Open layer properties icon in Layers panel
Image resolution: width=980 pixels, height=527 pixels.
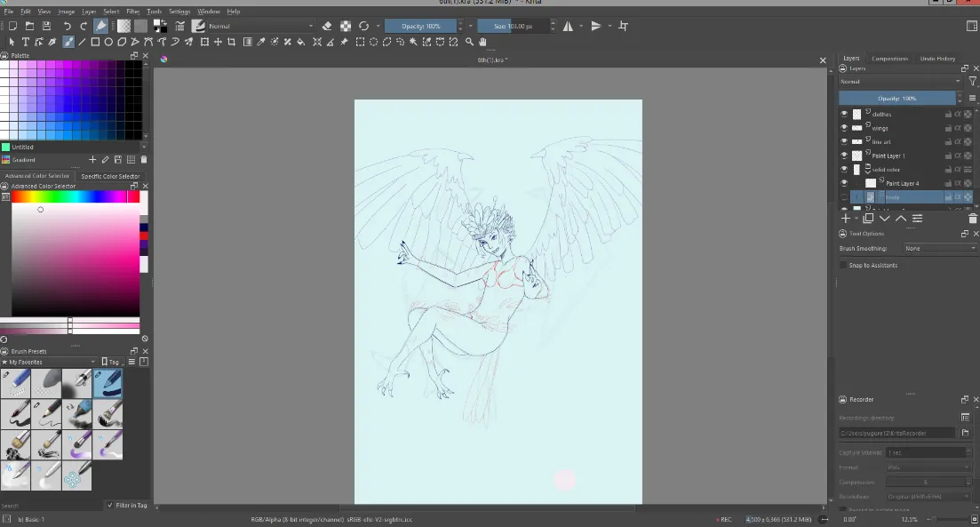917,219
